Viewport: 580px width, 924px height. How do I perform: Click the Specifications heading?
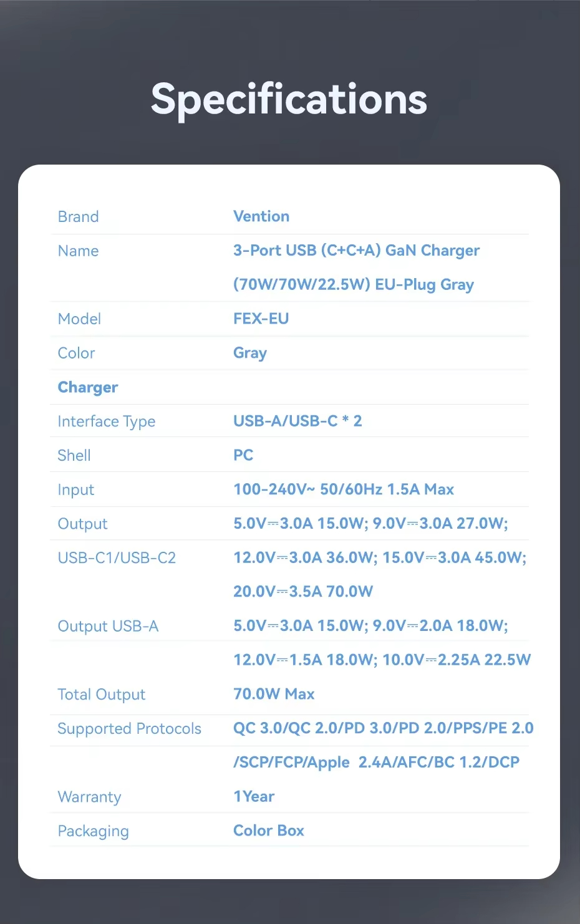289,99
